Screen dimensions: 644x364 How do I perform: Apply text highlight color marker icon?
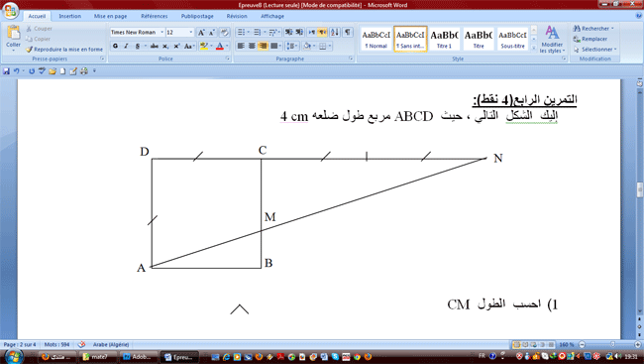(204, 46)
